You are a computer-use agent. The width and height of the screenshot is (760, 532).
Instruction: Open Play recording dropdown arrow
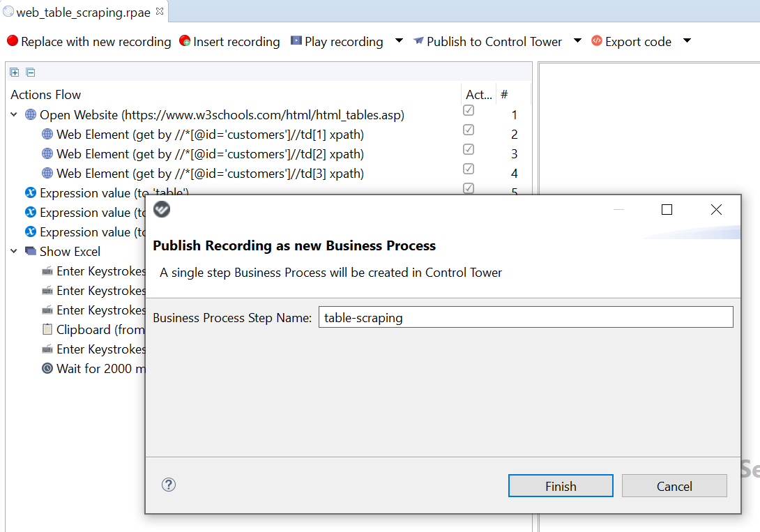(399, 40)
